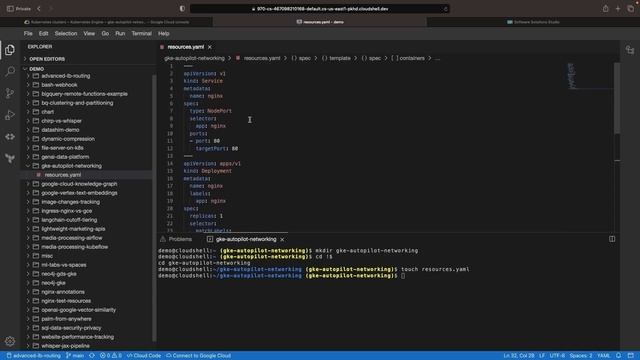Open the Go menu
The width and height of the screenshot is (640, 360).
tap(105, 33)
